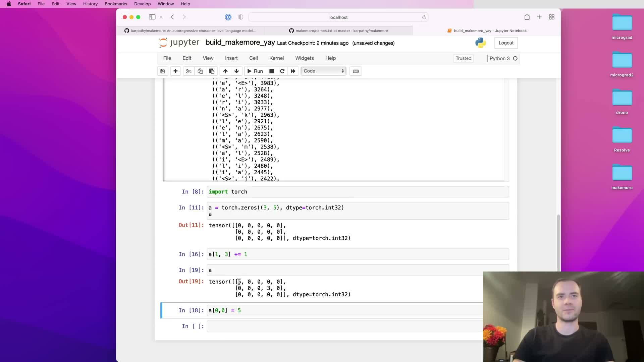Restart and run all fast-forward icon
The width and height of the screenshot is (644, 362).
coord(293,71)
